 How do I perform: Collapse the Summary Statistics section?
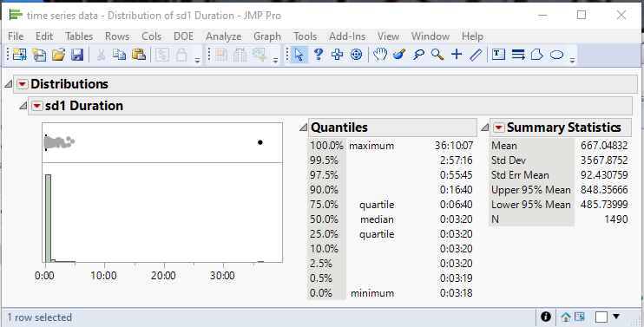tap(484, 128)
